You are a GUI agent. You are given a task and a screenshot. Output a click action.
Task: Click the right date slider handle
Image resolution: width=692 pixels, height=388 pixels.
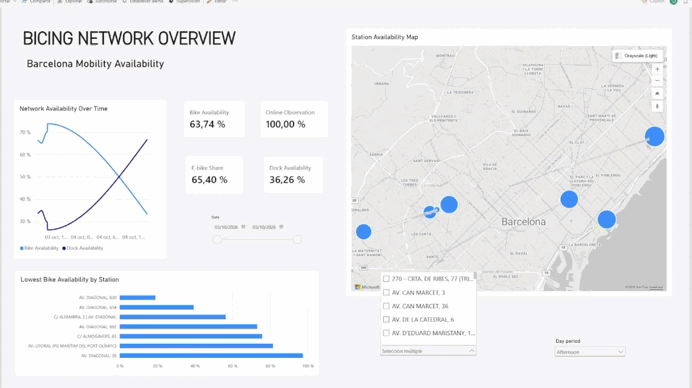coord(297,239)
